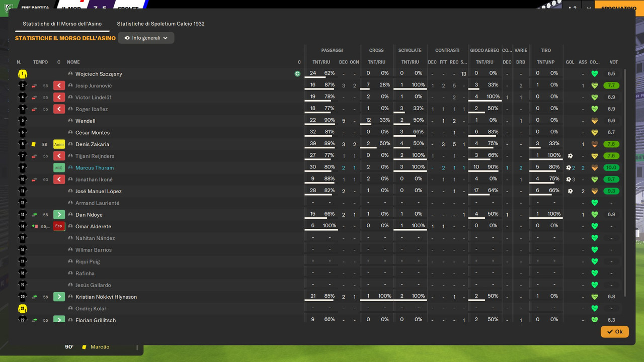644x362 pixels.
Task: Click substitution swap icon in Jonathan Ikoné row
Action: click(34, 179)
